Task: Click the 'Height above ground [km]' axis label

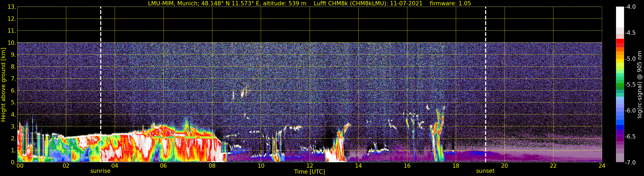Action: pos(3,85)
